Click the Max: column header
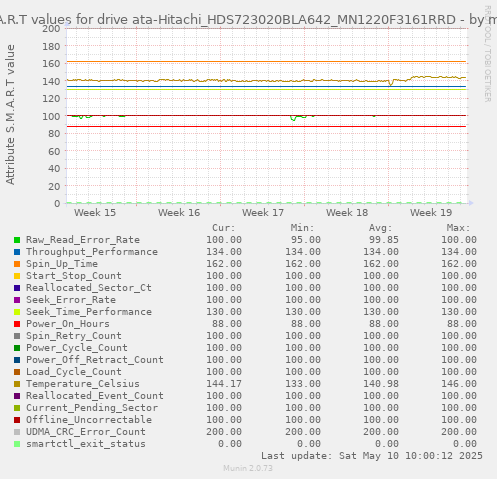 pyautogui.click(x=459, y=228)
